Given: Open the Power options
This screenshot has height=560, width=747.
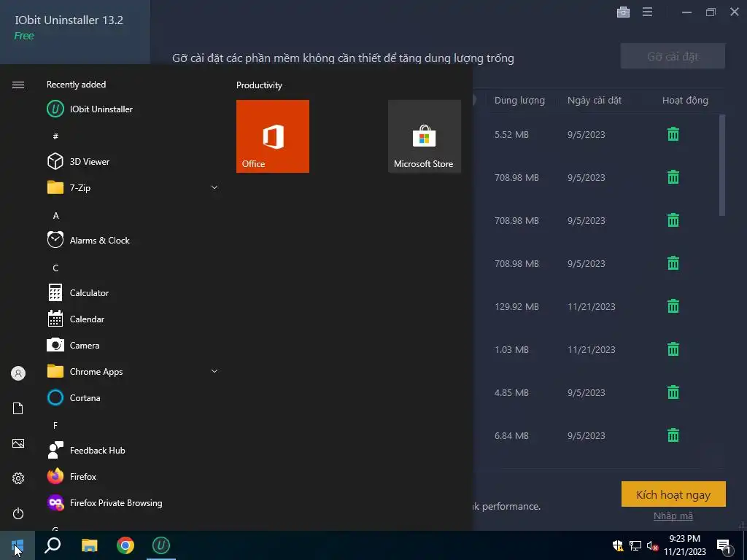Looking at the screenshot, I should click(x=18, y=513).
